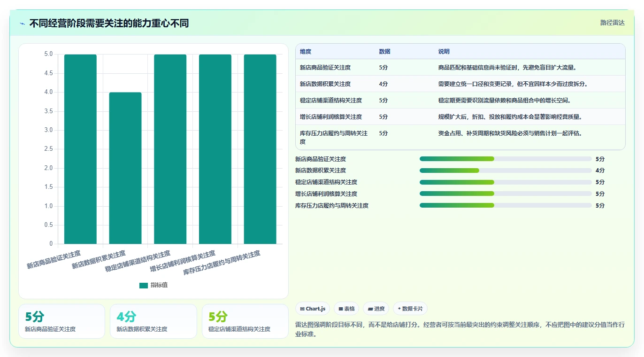The image size is (644, 357).
Task: Click the 稳定店铺渠道结构关注度 chart bar
Action: 170,149
